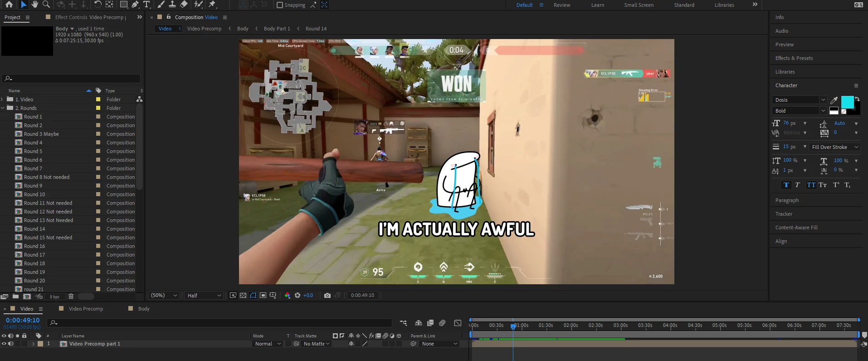Toggle All Caps in Character panel
Viewport: 868px width, 361px height.
(811, 185)
